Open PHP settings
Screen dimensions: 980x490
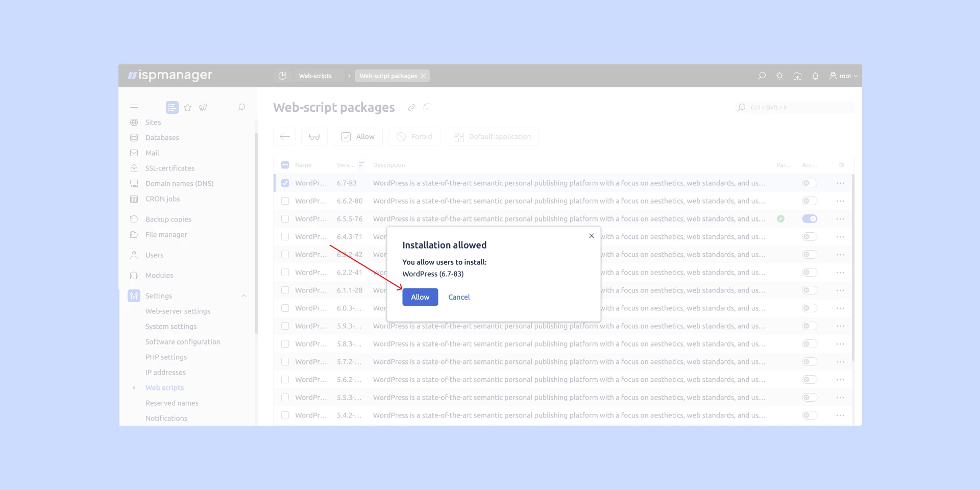tap(166, 357)
